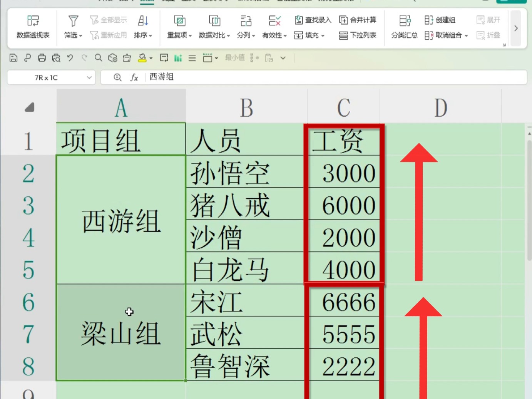Open the 排序 sort dropdown
532x399 pixels.
click(x=143, y=27)
